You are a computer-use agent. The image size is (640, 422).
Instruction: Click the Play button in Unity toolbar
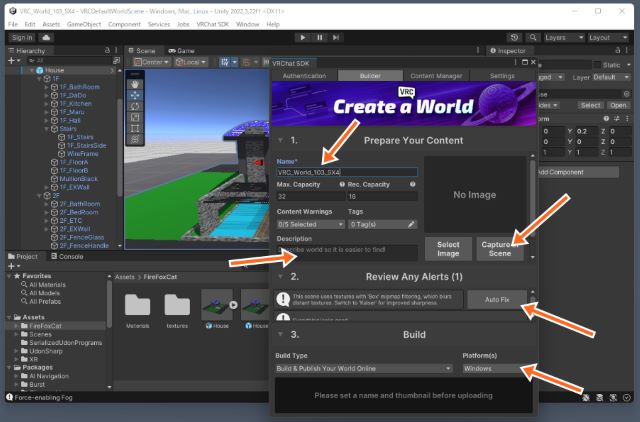303,38
